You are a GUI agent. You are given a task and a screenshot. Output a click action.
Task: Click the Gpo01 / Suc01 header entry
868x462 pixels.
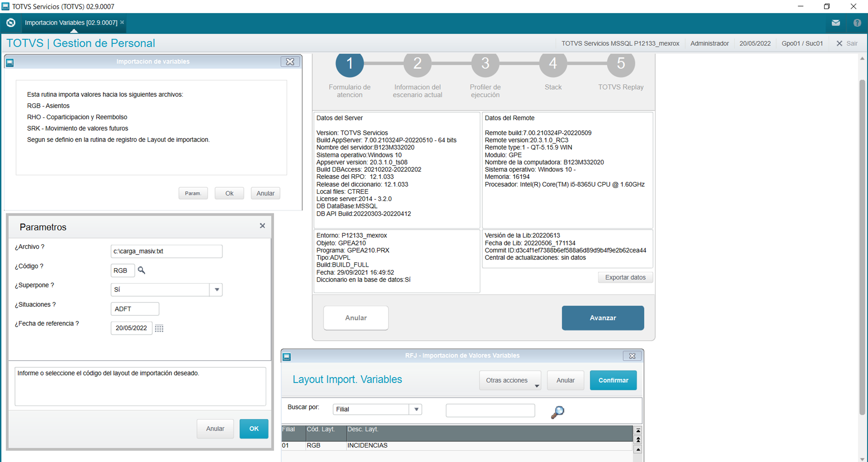click(802, 43)
